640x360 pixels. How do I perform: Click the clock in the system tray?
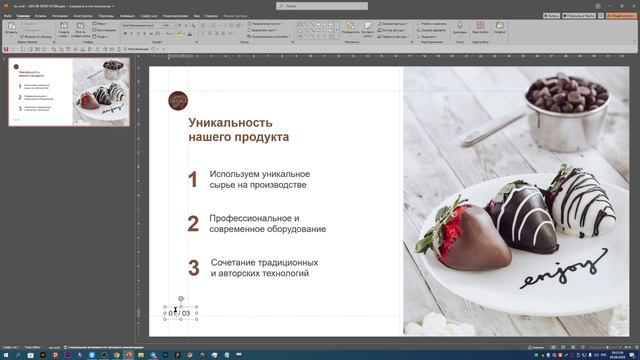pyautogui.click(x=617, y=355)
